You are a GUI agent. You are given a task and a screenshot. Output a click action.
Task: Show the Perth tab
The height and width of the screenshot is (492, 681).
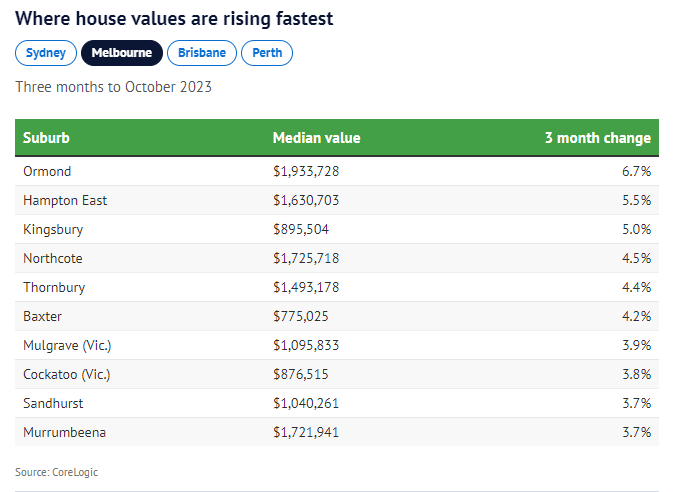[x=267, y=53]
